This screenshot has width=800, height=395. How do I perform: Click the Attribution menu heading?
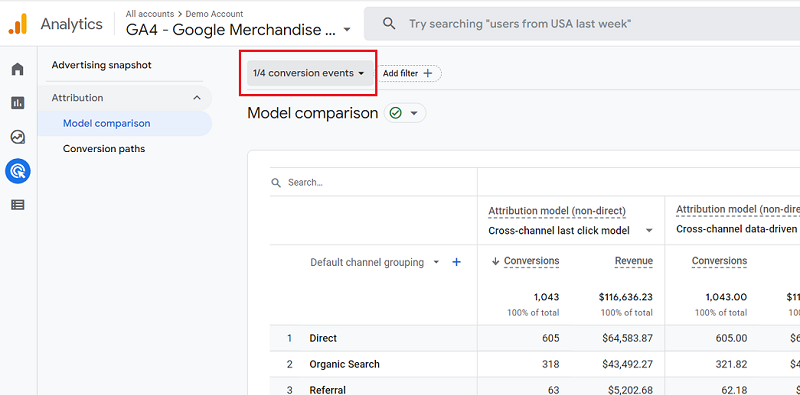[77, 97]
